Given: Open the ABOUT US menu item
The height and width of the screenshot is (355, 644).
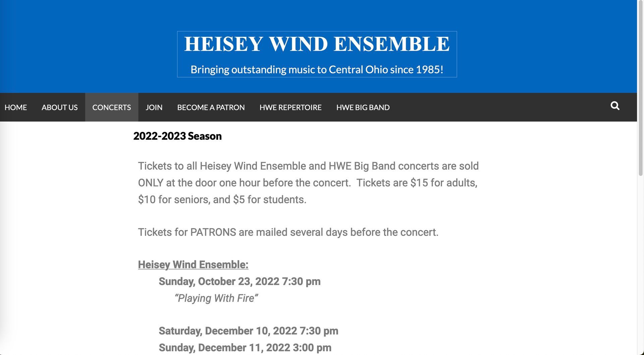Looking at the screenshot, I should coord(59,107).
